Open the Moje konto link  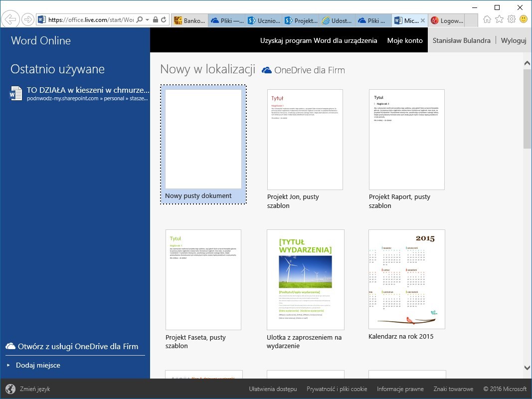tap(404, 40)
